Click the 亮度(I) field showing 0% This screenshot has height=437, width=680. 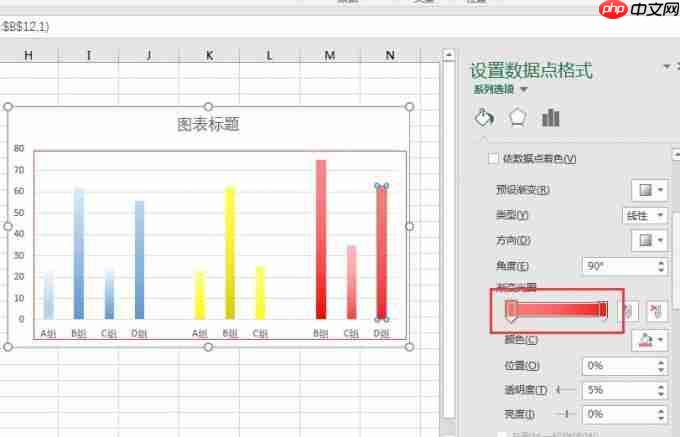click(618, 414)
